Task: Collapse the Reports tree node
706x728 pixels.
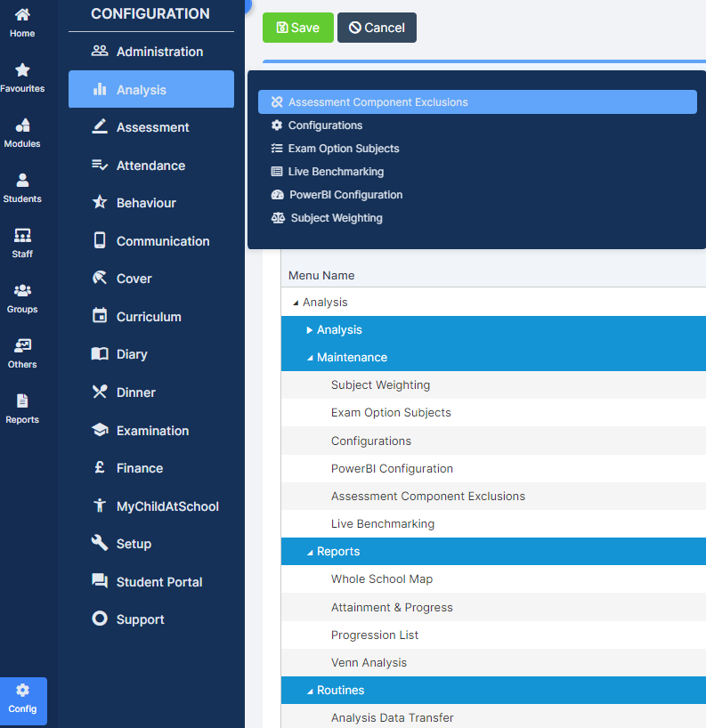Action: pyautogui.click(x=310, y=552)
